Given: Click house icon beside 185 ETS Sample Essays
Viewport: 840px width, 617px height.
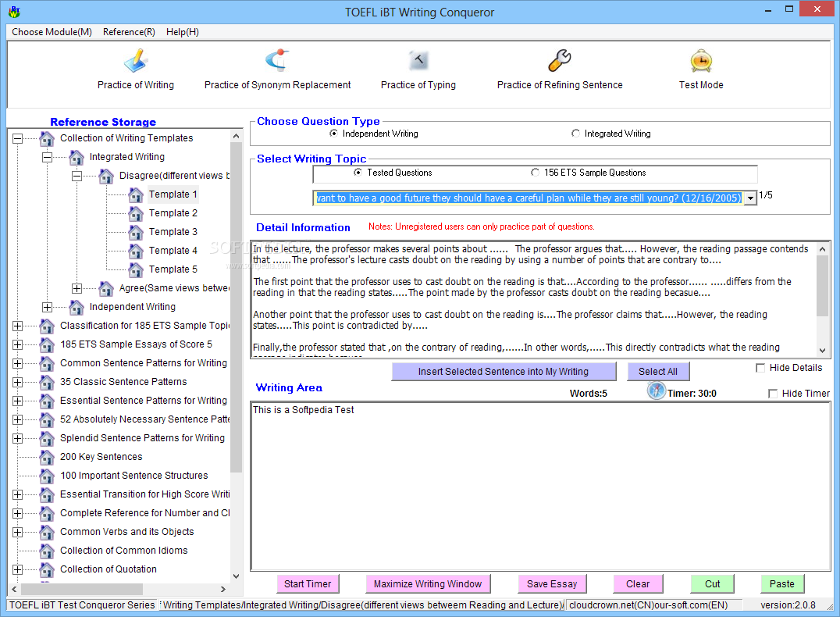Looking at the screenshot, I should point(47,344).
